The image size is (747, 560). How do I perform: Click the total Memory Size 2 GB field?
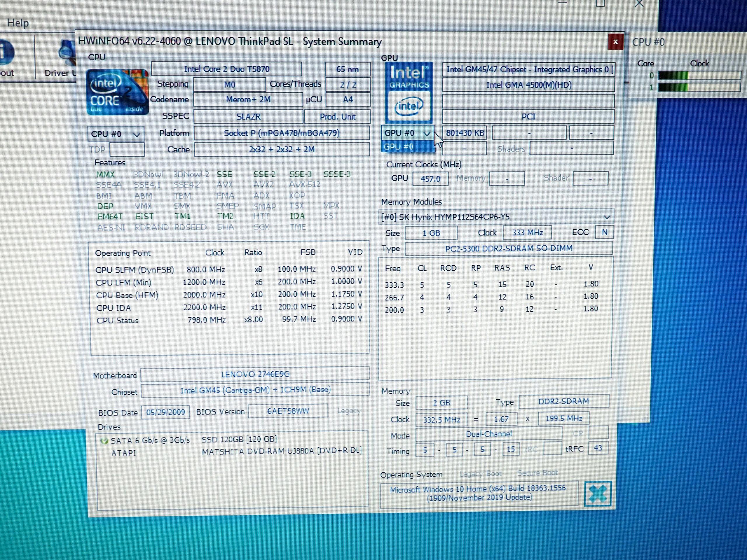click(441, 403)
